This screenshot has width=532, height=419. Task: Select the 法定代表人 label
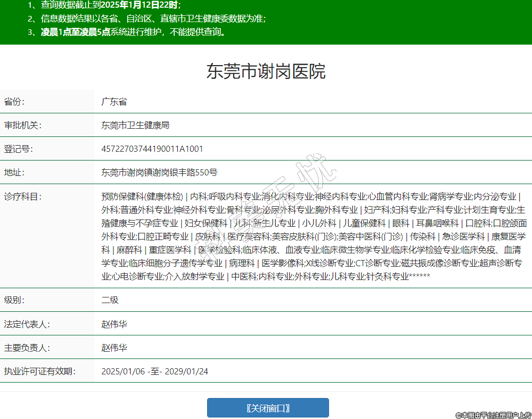point(27,324)
